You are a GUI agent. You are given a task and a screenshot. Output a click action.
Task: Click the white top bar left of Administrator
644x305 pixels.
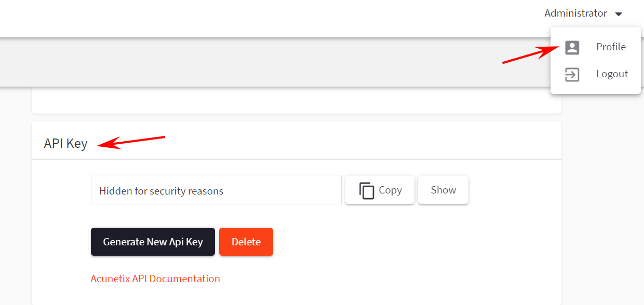click(x=260, y=18)
